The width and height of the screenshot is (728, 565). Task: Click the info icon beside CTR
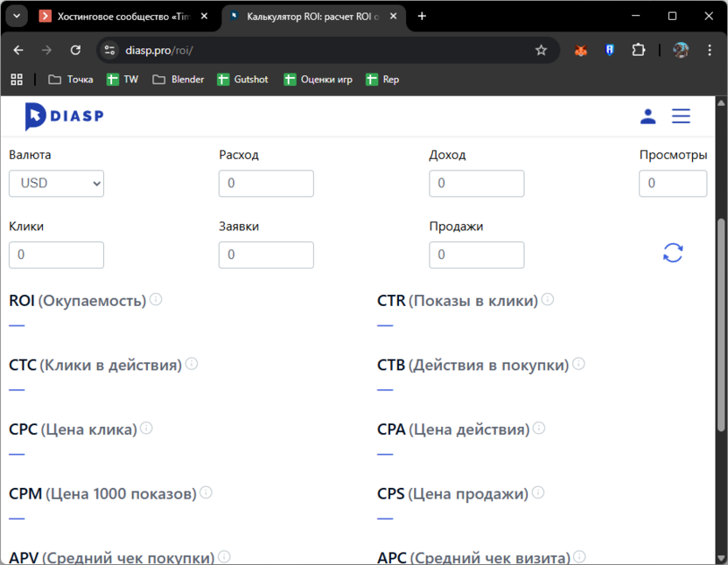(x=547, y=298)
